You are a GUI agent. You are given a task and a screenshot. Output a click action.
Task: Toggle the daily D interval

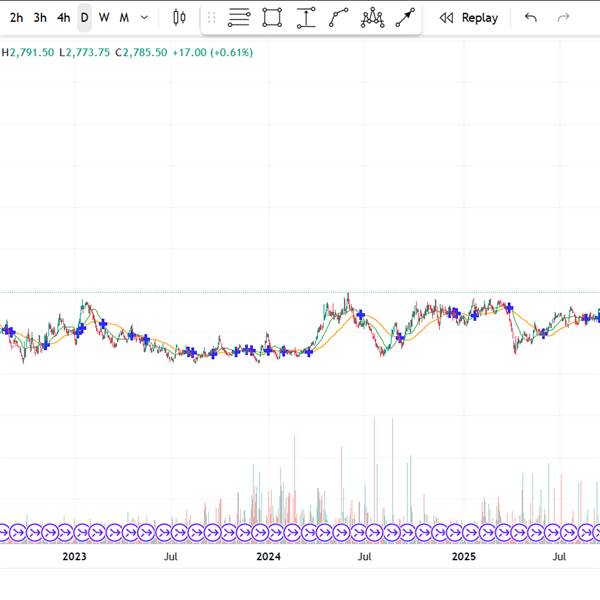click(x=85, y=18)
